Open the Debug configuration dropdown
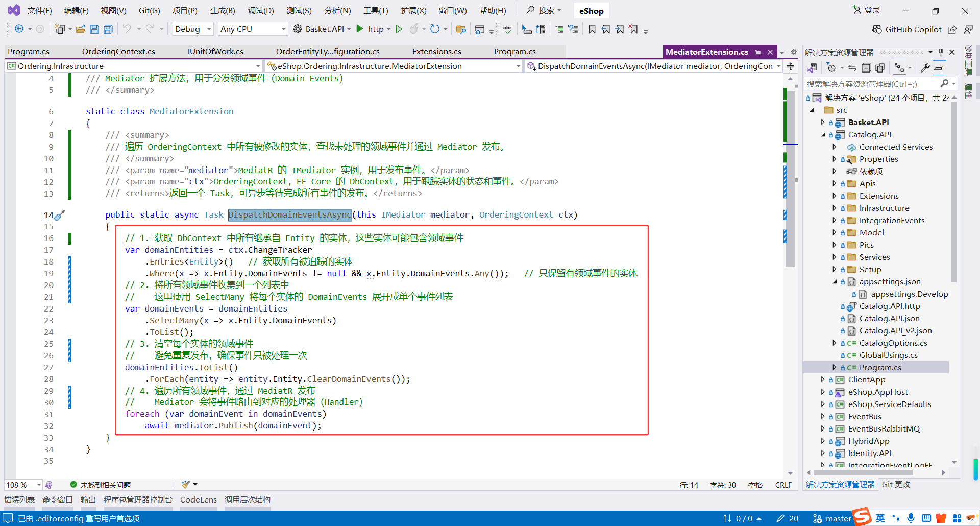Viewport: 980px width, 526px height. pos(192,29)
